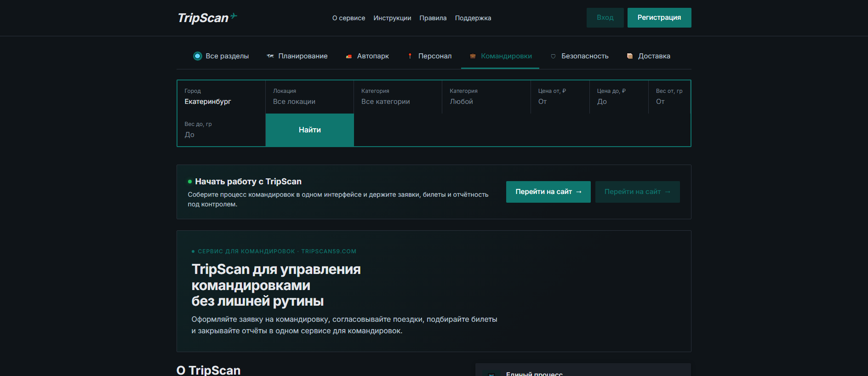Viewport: 868px width, 376px height.
Task: Click the box icon beside Доставка
Action: [x=630, y=56]
